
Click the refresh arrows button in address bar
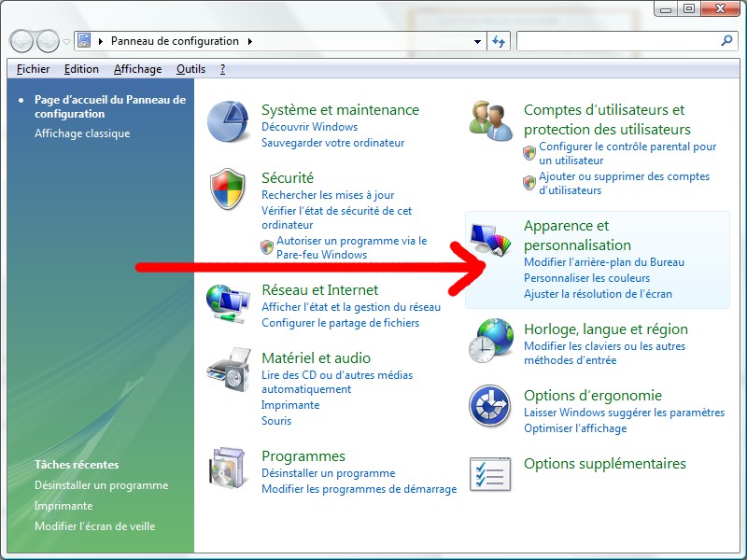(499, 41)
